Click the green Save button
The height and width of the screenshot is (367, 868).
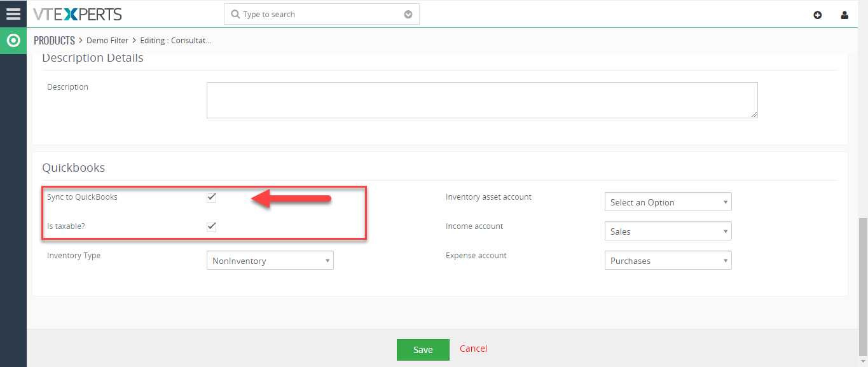pyautogui.click(x=423, y=349)
